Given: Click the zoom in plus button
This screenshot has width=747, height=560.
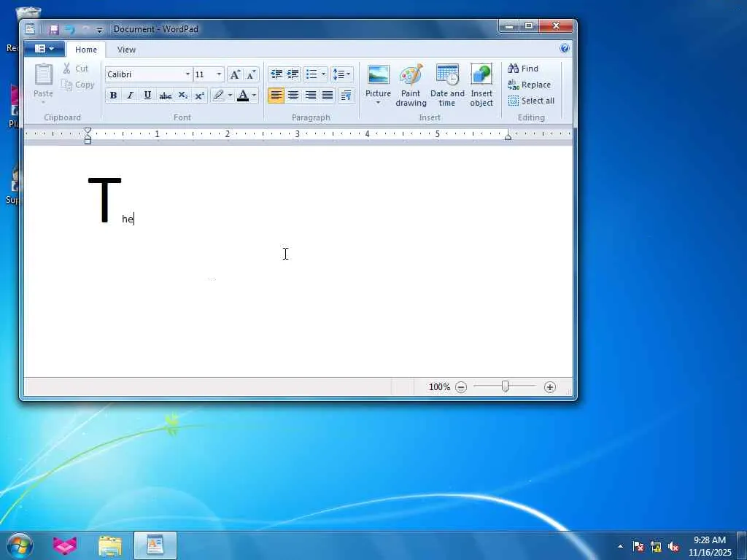Looking at the screenshot, I should point(550,387).
